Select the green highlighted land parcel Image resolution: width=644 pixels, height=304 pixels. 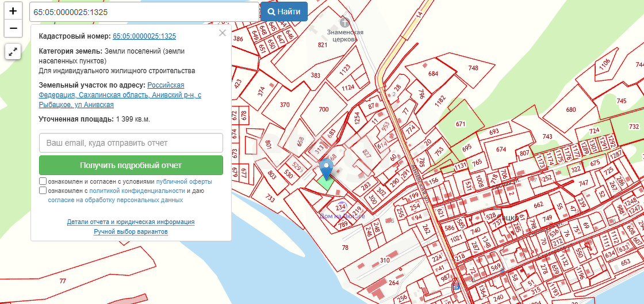pyautogui.click(x=325, y=183)
